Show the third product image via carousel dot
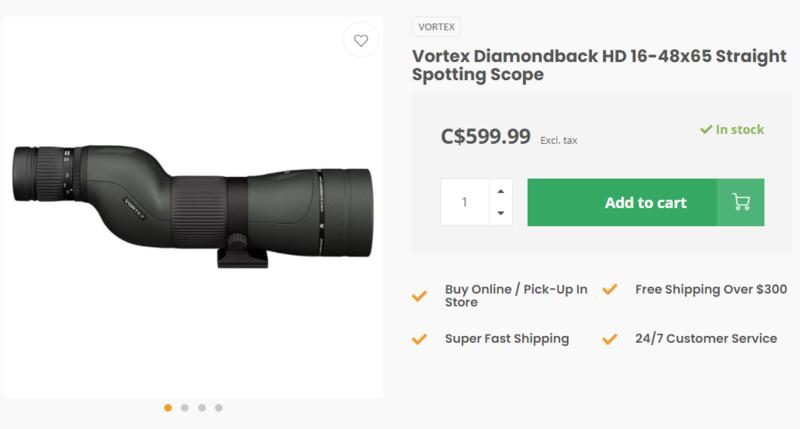Image resolution: width=800 pixels, height=429 pixels. [x=202, y=407]
